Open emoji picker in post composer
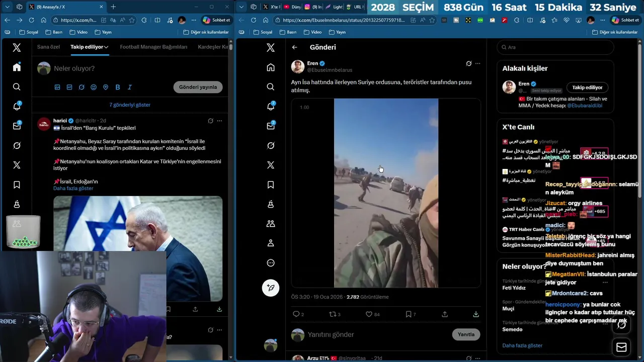 click(94, 87)
